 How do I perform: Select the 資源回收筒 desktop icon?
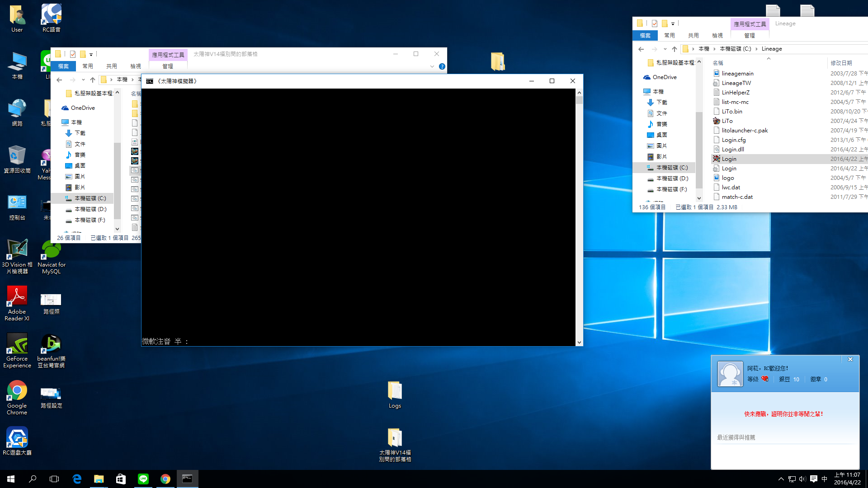(17, 159)
